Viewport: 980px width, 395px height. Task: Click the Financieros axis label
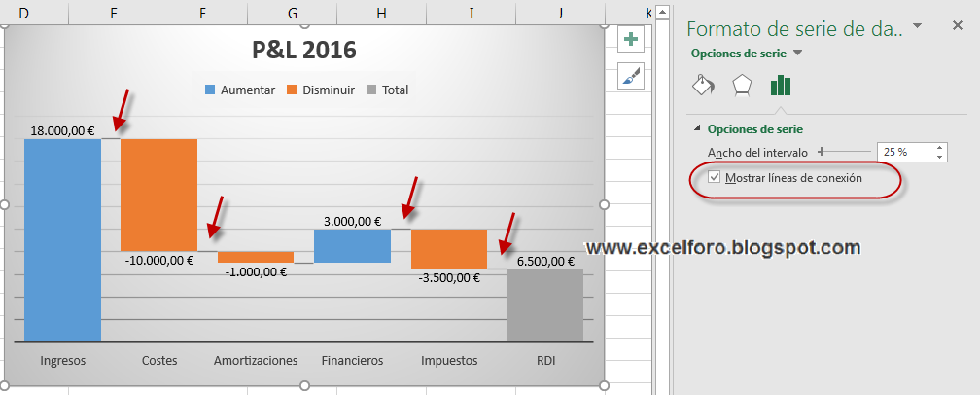[353, 361]
